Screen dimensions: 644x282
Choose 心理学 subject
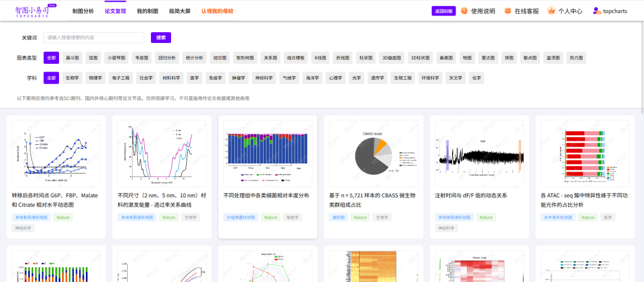coord(336,78)
